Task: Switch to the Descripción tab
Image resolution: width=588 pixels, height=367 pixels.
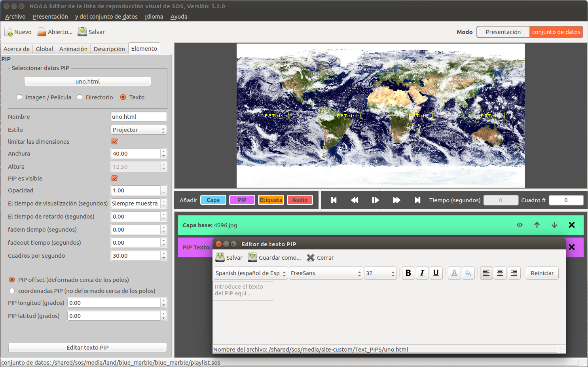Action: [109, 49]
